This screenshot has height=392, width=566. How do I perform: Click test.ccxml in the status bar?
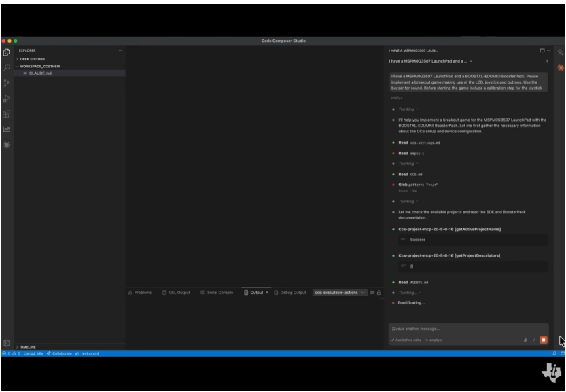[87, 353]
